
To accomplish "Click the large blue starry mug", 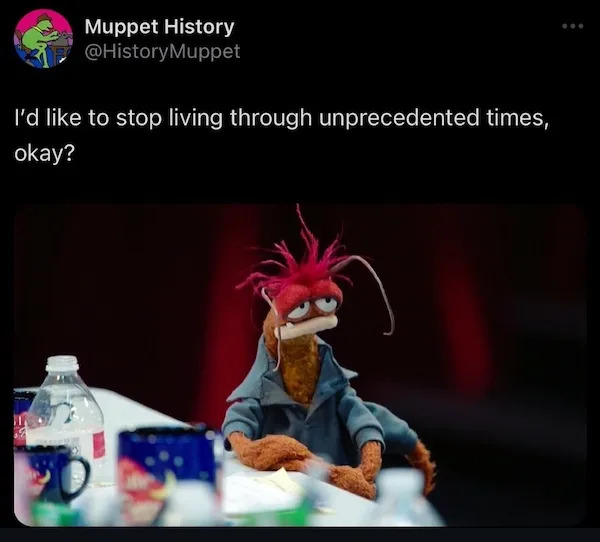I will coord(168,473).
